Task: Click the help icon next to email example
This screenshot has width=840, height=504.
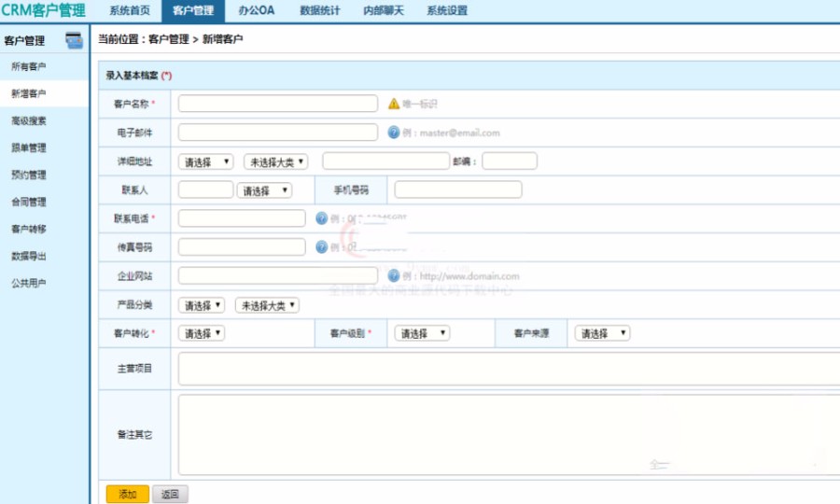Action: pos(394,133)
